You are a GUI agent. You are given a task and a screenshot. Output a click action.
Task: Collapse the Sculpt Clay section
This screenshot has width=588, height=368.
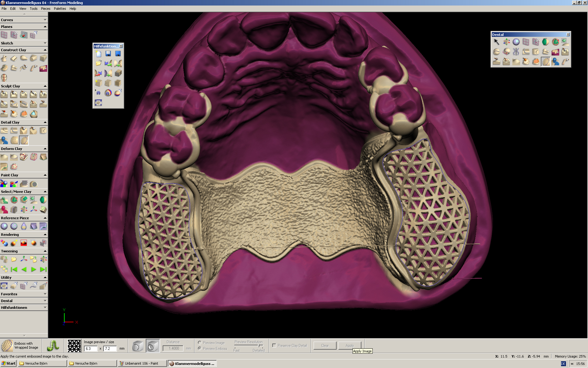click(45, 86)
